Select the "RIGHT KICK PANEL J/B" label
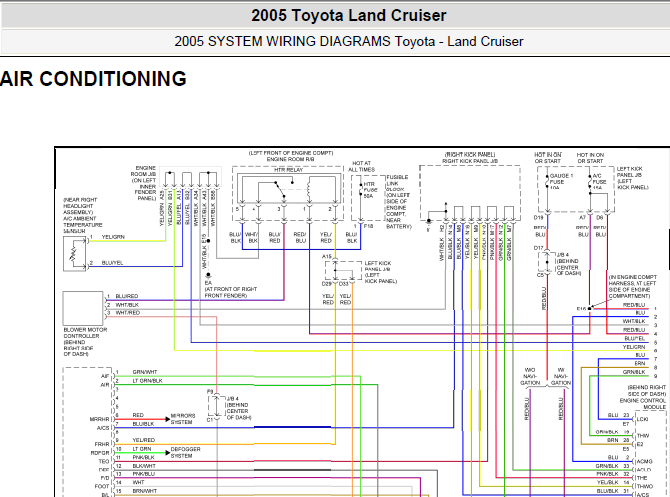Screen dimensions: 670x497 [x=470, y=161]
